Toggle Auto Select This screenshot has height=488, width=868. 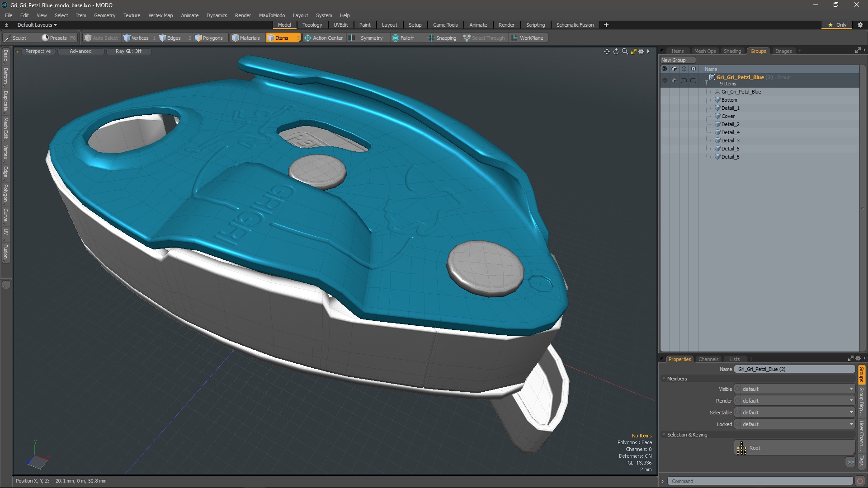pyautogui.click(x=101, y=38)
